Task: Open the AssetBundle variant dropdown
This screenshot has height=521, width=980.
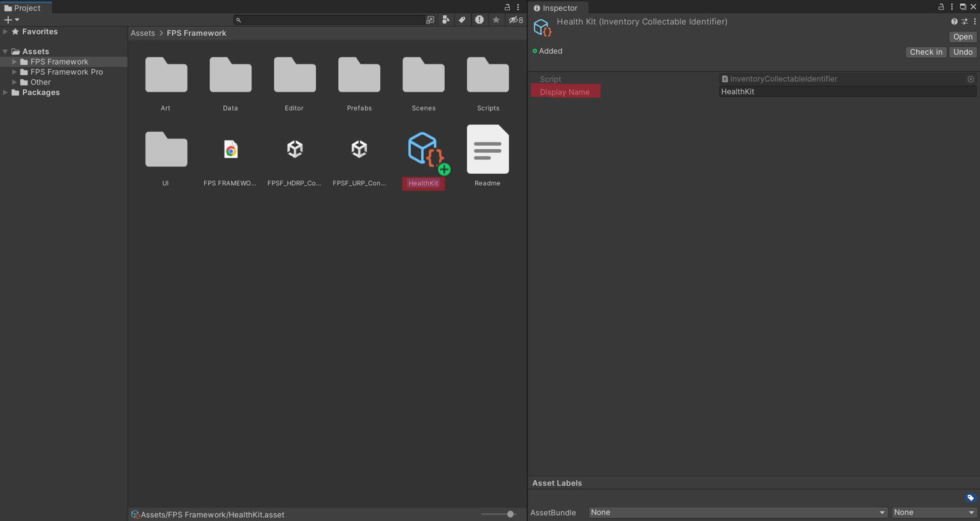Action: (934, 513)
